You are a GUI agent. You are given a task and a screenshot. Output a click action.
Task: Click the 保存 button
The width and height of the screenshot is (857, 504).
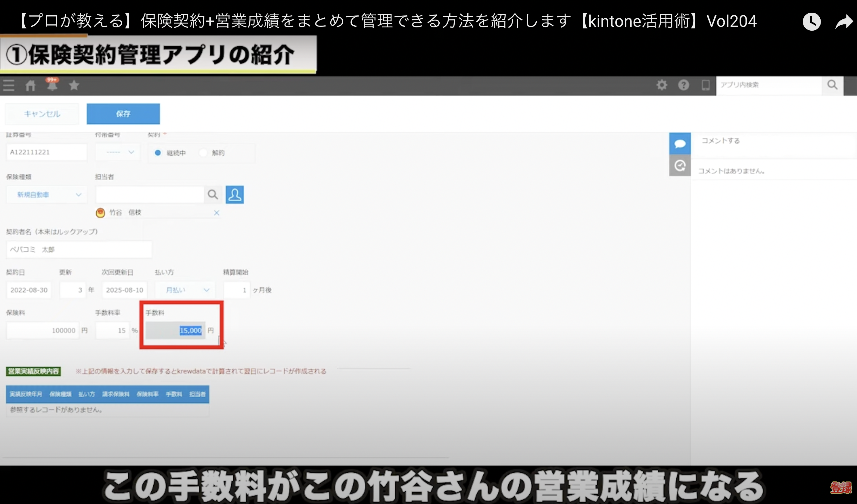(x=123, y=114)
